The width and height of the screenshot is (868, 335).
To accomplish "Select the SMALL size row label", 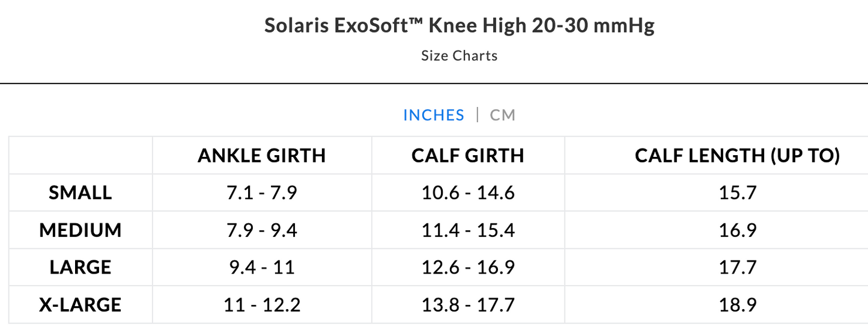I will (x=80, y=193).
